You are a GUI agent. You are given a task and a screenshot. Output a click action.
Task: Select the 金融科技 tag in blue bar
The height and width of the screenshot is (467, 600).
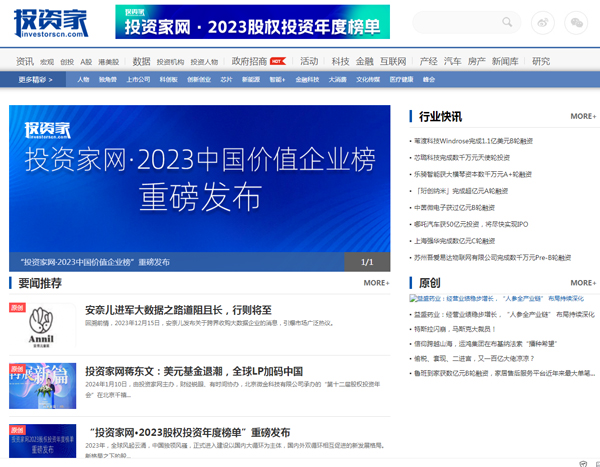coord(307,80)
